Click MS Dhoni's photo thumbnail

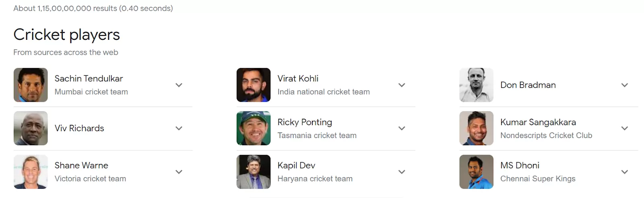(476, 172)
